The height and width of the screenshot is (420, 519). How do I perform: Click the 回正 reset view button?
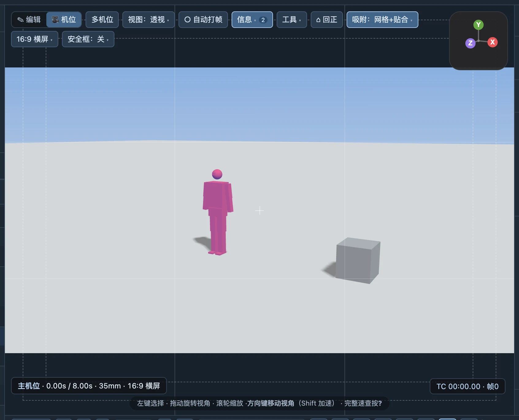point(327,20)
